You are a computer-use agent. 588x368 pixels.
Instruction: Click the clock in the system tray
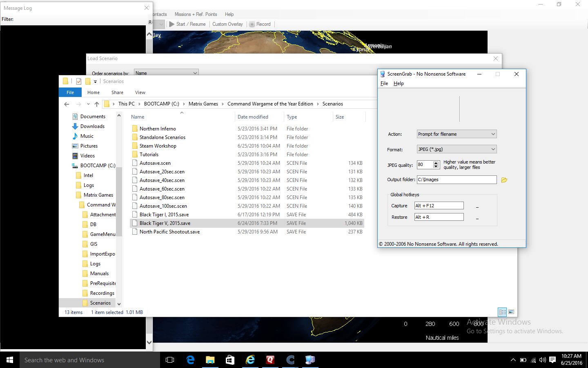coord(571,360)
